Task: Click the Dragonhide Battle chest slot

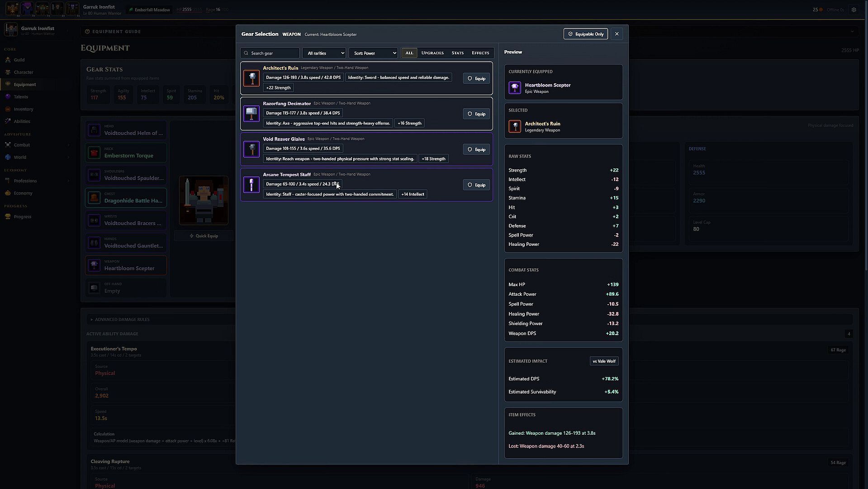Action: pos(126,198)
